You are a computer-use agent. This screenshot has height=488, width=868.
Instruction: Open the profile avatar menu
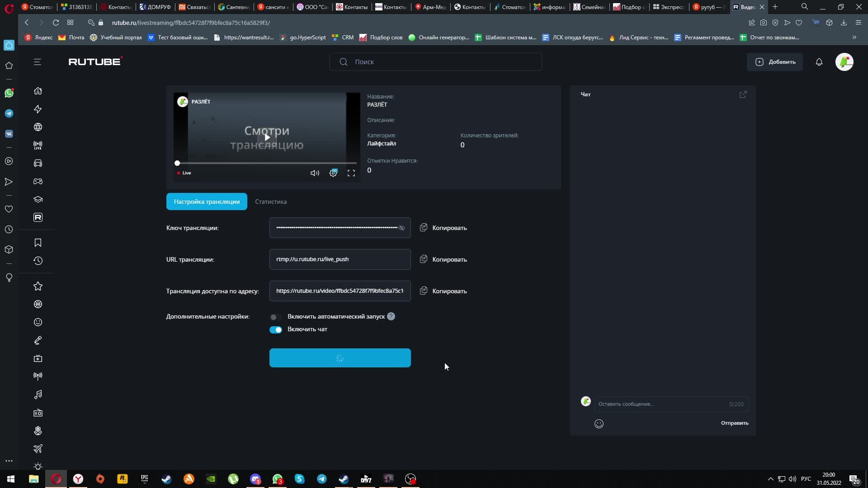click(x=844, y=62)
